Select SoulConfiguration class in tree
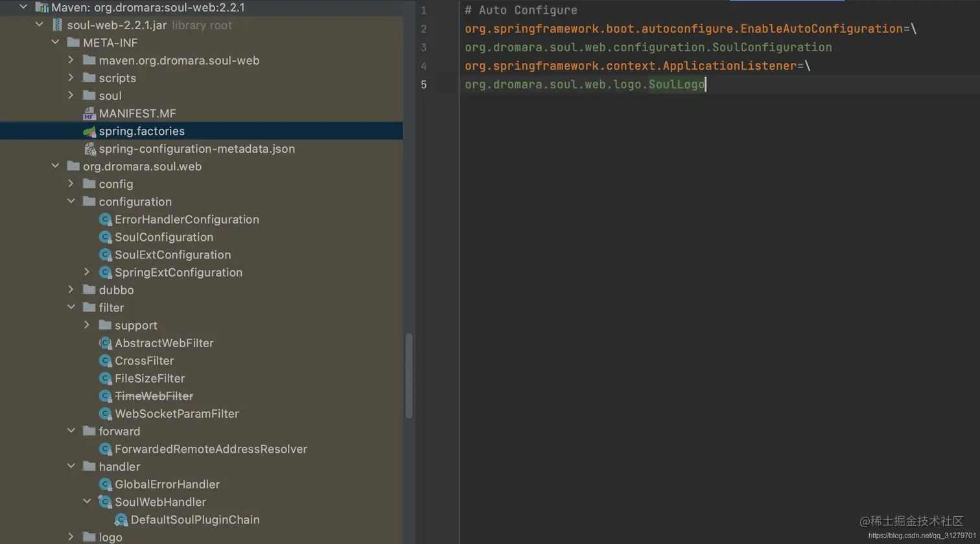This screenshot has height=544, width=980. 164,237
